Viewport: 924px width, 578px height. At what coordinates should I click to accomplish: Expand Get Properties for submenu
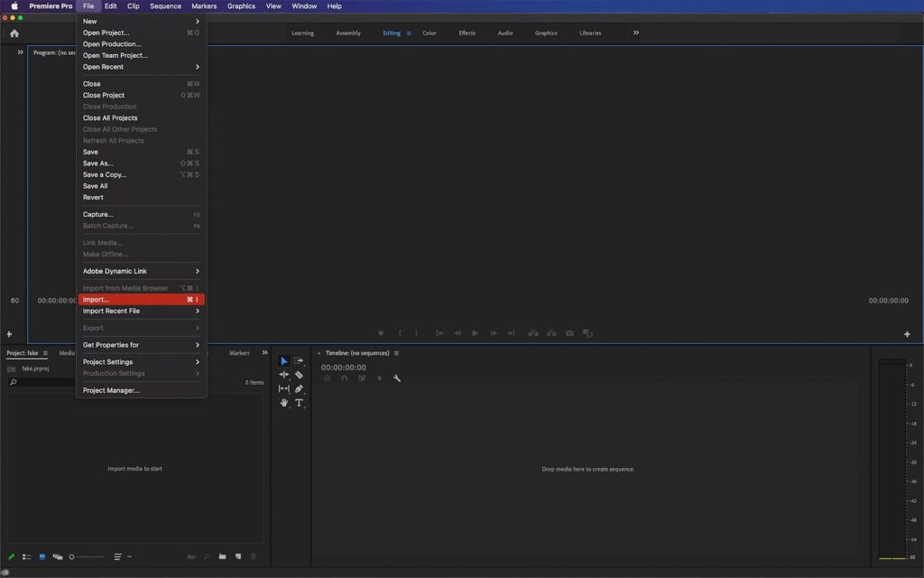141,345
